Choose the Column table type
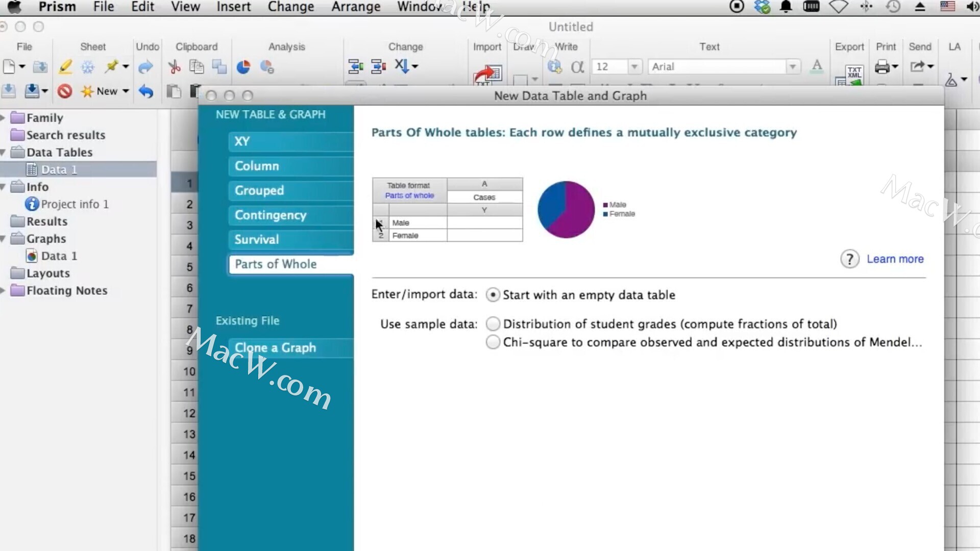Image resolution: width=980 pixels, height=551 pixels. coord(291,166)
